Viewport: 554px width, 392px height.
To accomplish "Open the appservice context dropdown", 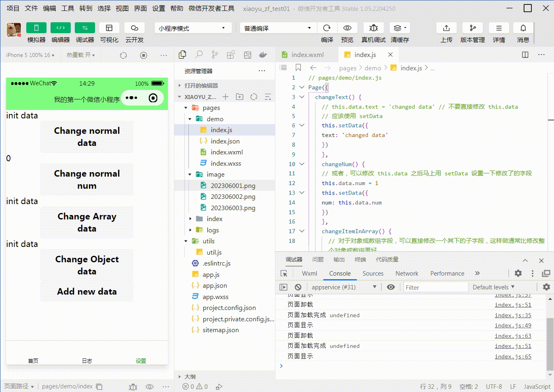I will point(344,287).
